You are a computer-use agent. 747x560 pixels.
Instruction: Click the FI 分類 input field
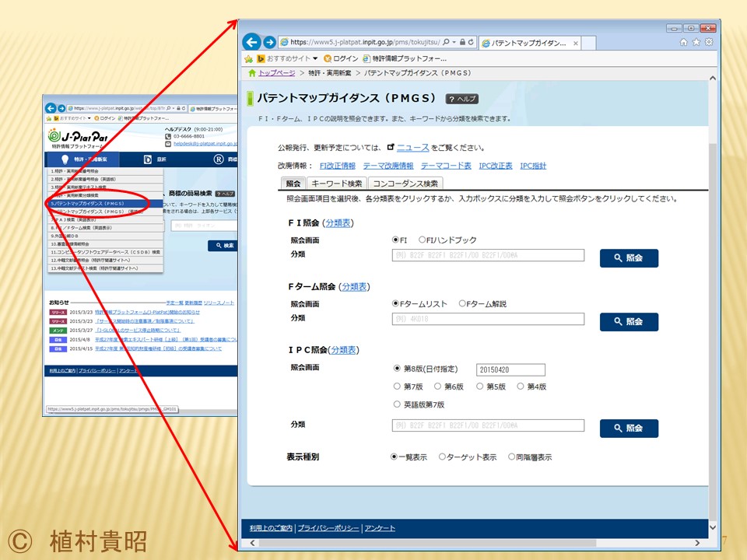(x=488, y=255)
